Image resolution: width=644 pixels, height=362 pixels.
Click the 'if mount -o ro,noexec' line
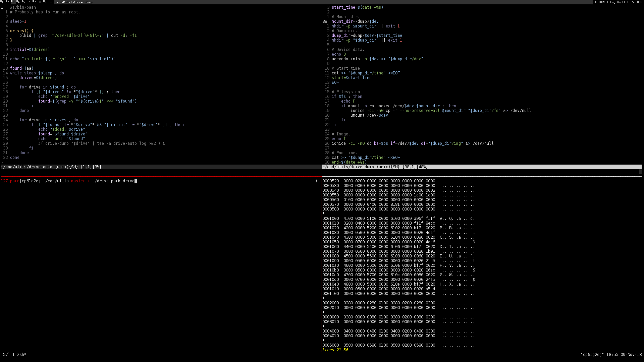point(398,106)
